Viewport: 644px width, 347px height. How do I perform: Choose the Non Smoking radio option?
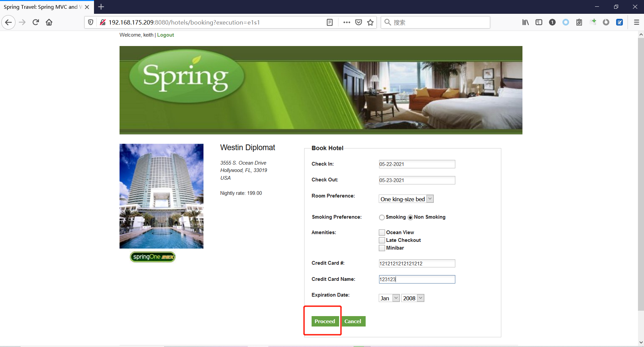click(x=410, y=217)
